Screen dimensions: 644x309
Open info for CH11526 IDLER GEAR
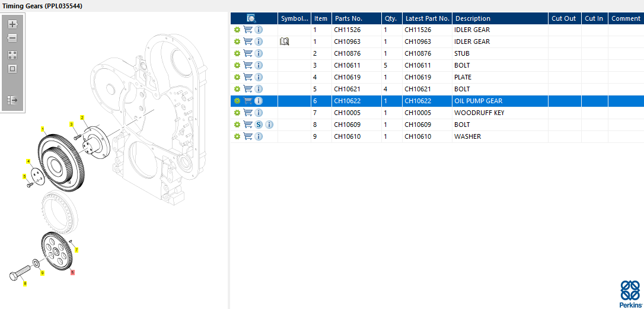click(259, 30)
